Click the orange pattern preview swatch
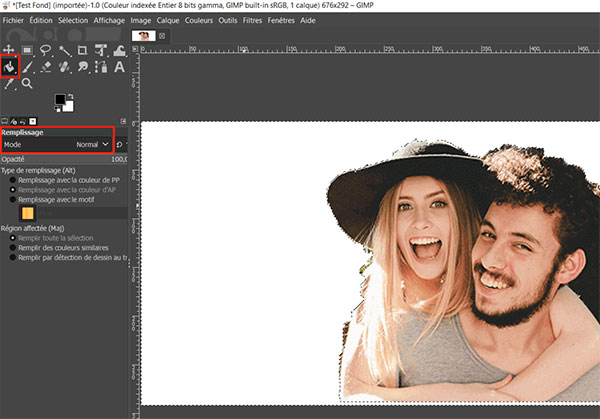This screenshot has width=600, height=419. click(28, 213)
